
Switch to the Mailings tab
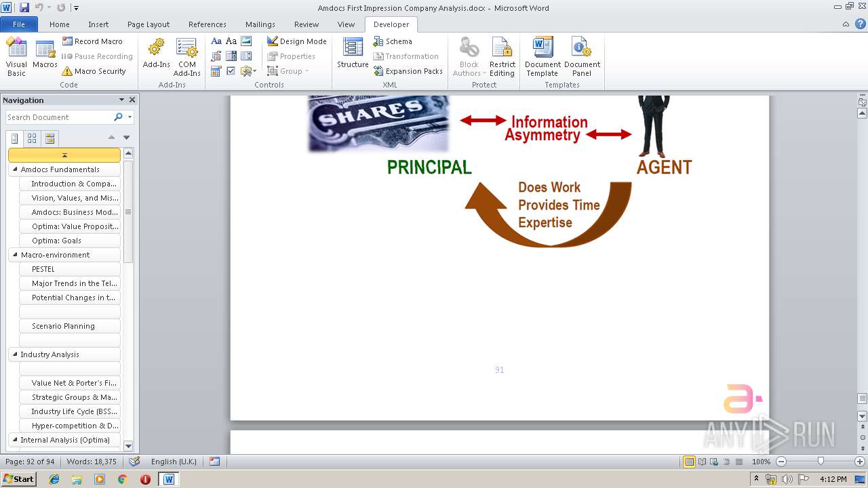(260, 24)
